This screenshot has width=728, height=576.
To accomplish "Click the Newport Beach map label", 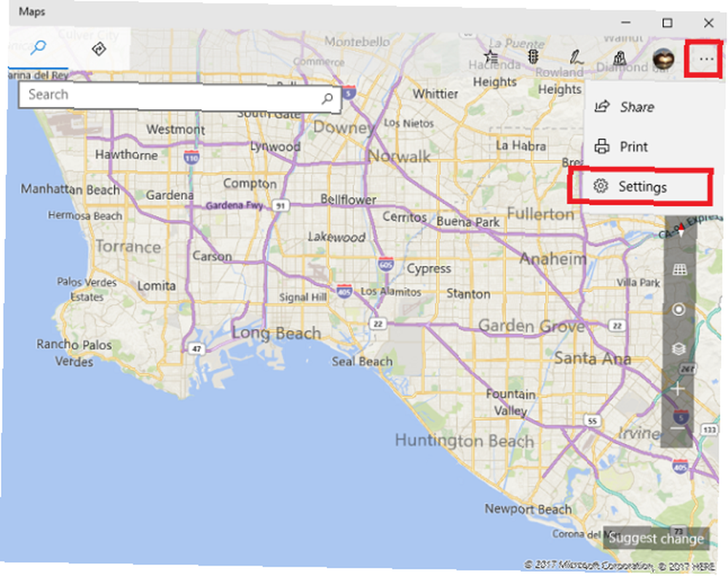I will pos(528,510).
